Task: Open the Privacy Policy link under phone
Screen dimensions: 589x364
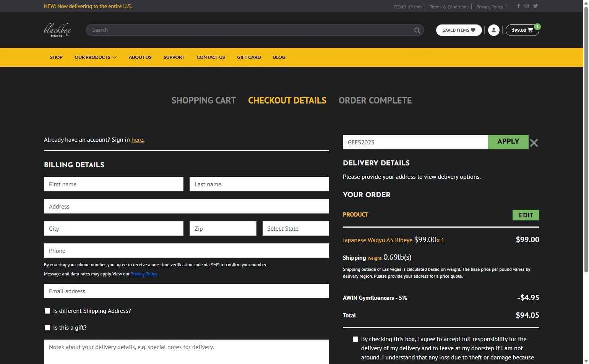Action: (144, 274)
